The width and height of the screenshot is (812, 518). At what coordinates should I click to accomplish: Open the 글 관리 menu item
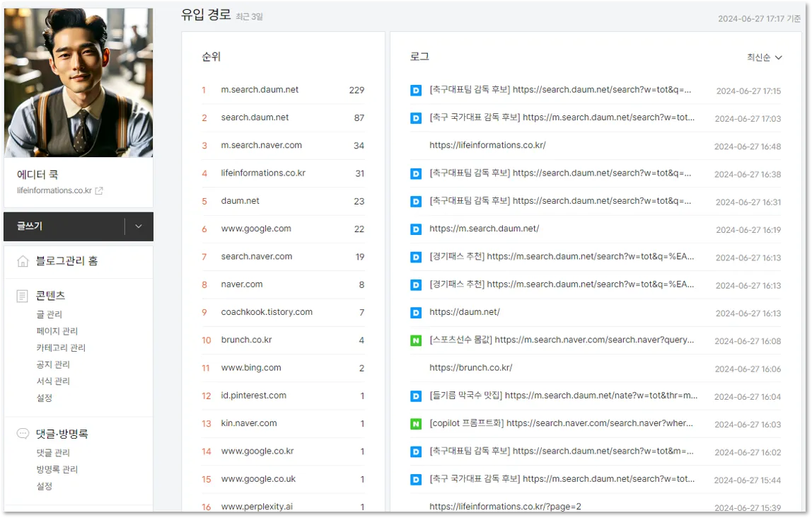pos(49,313)
